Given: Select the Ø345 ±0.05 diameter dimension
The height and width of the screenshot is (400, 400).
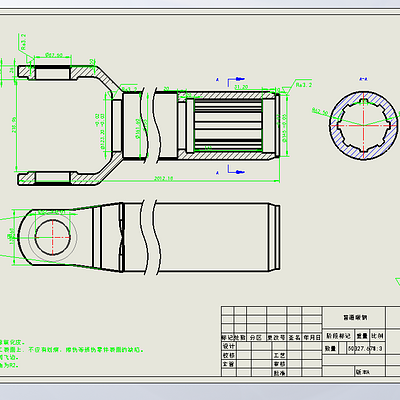Looking at the screenshot, I should [284, 128].
